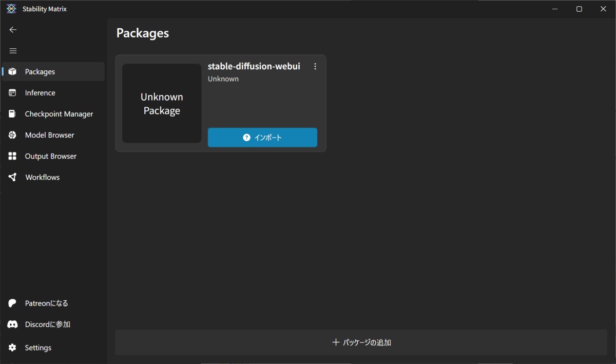Click the back arrow icon
616x364 pixels.
[x=13, y=30]
